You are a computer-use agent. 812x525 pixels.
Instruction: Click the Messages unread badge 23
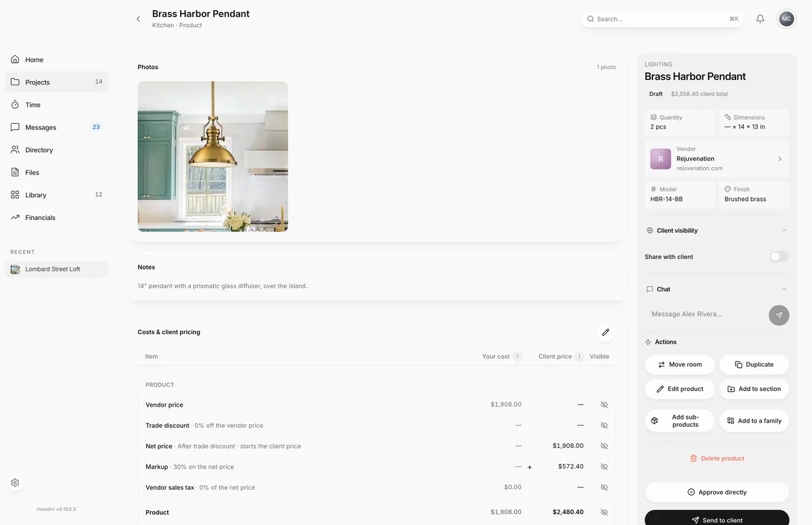coord(96,127)
